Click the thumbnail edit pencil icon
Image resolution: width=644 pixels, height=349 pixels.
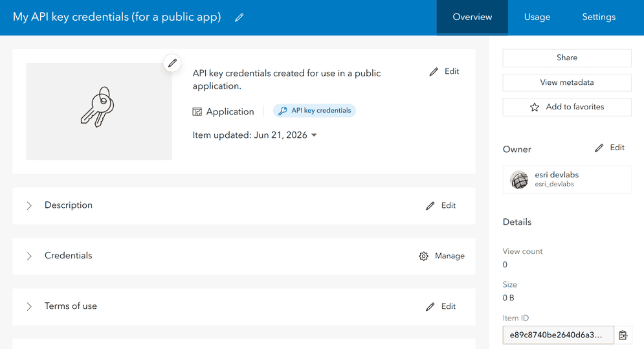pos(172,63)
